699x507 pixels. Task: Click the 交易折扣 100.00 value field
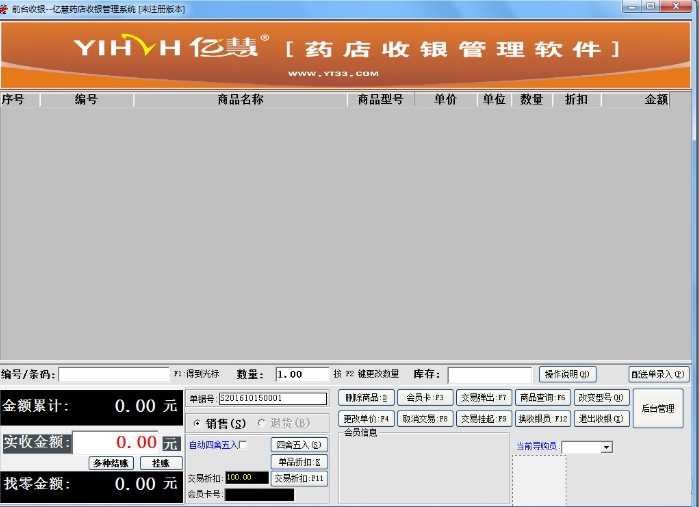[247, 478]
